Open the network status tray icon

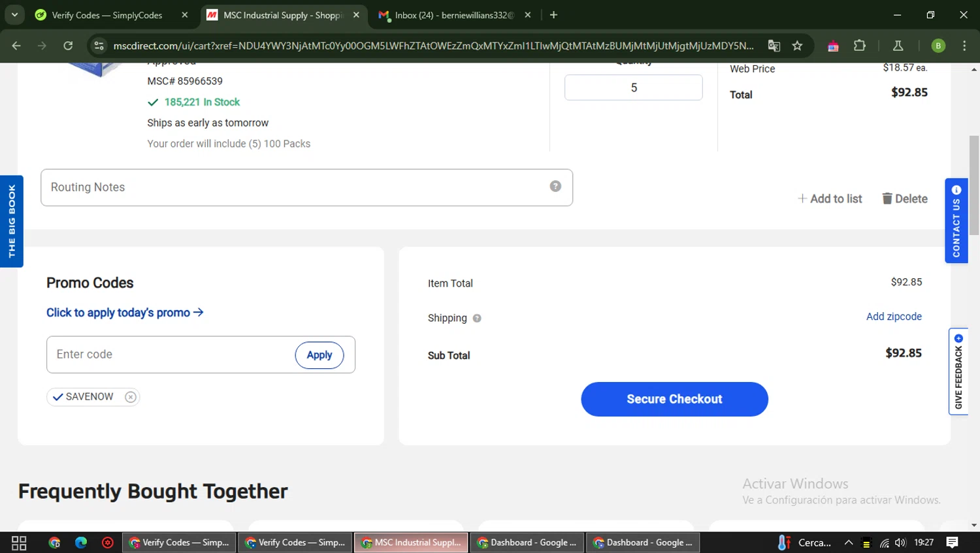pos(884,543)
